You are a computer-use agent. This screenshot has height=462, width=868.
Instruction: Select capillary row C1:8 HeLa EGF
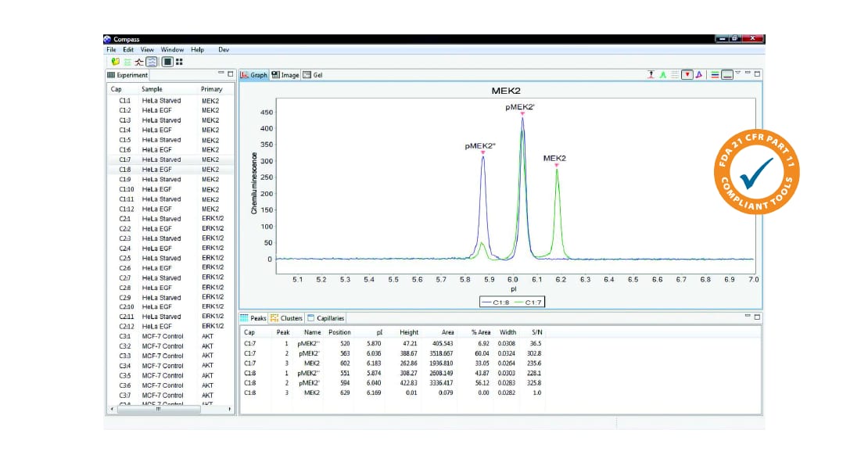[170, 170]
